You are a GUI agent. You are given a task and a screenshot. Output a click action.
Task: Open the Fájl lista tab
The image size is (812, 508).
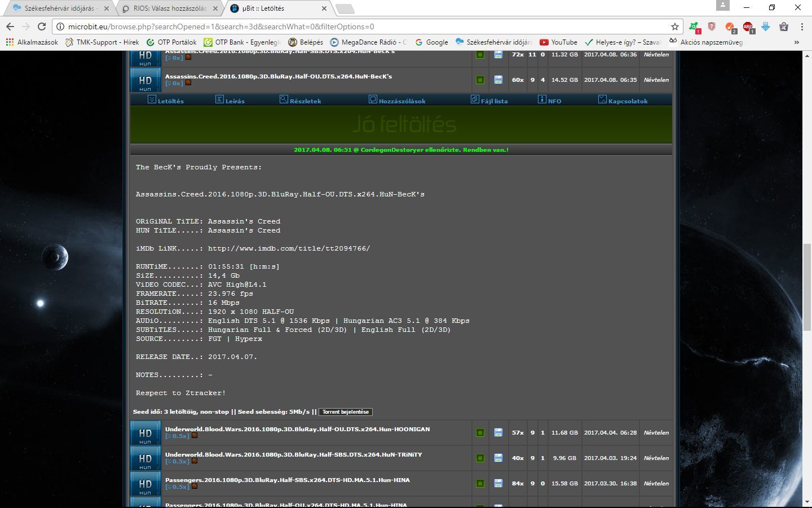pos(489,100)
